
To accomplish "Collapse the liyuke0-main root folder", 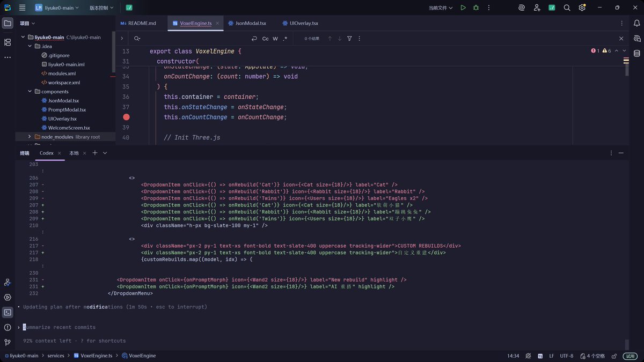I will point(23,37).
